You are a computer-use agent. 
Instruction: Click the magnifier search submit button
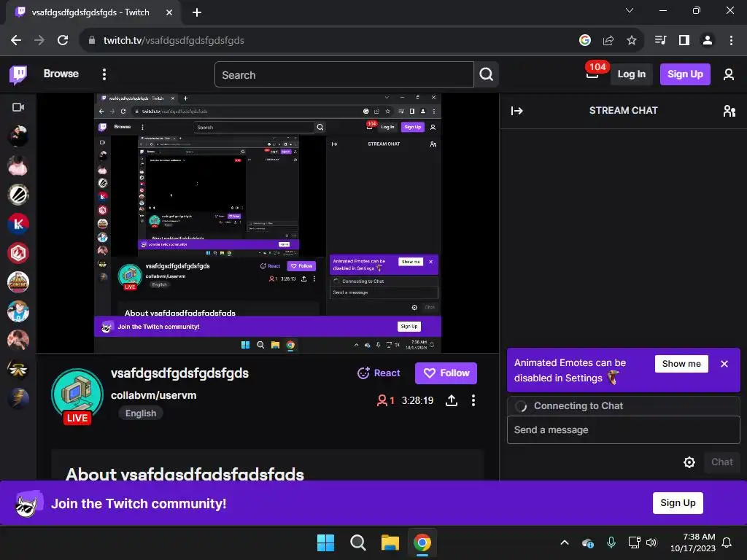[487, 75]
